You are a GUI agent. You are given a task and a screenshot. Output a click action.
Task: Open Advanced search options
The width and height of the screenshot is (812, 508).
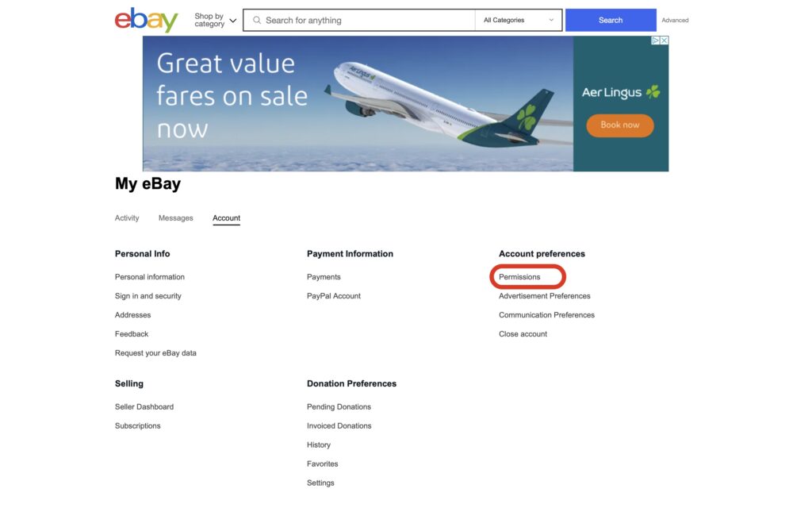tap(675, 20)
